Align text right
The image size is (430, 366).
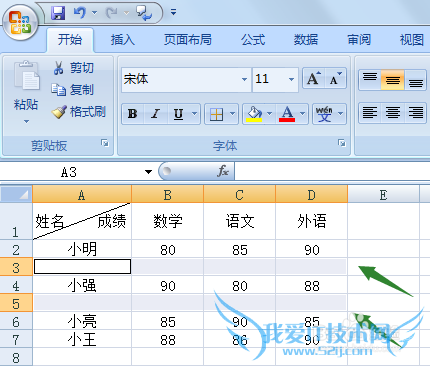coord(415,113)
